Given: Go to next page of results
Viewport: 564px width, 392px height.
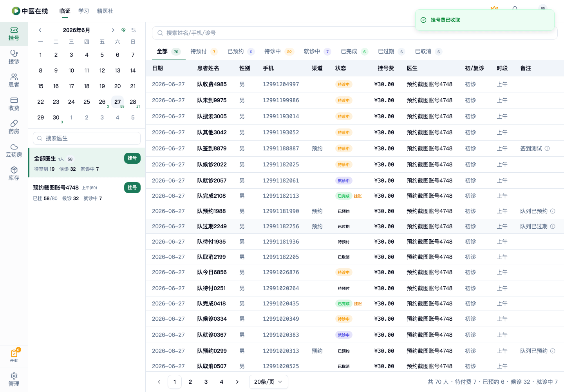Looking at the screenshot, I should pyautogui.click(x=237, y=382).
